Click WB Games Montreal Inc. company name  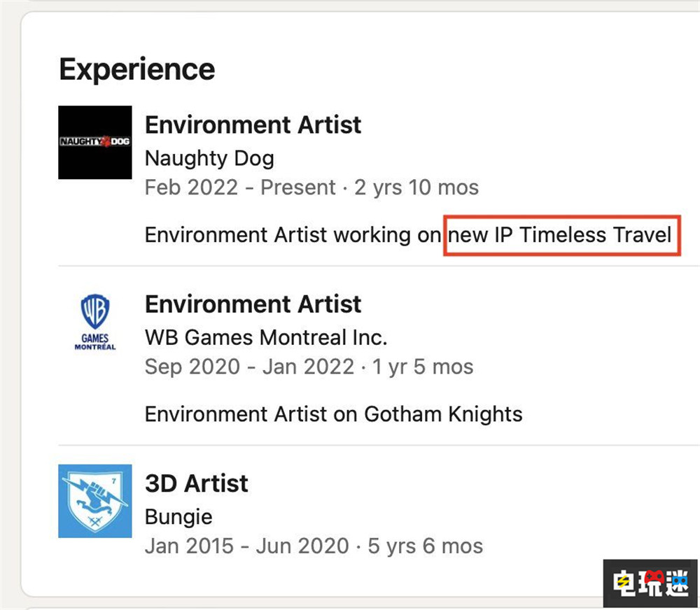266,337
